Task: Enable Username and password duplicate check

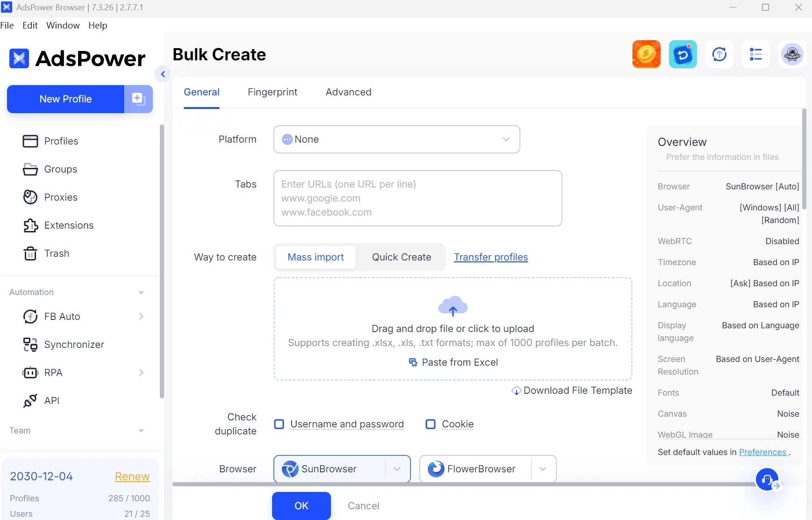Action: [x=279, y=424]
